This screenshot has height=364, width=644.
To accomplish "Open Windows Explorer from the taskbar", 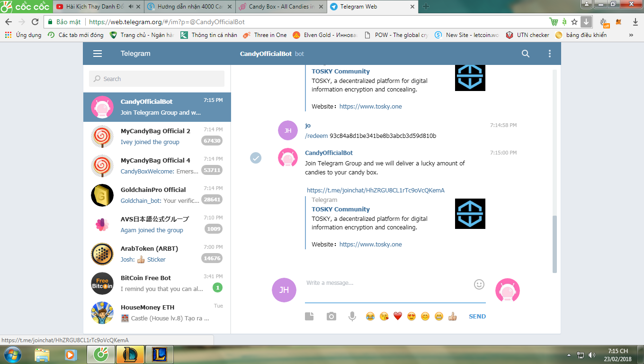I will (x=42, y=355).
